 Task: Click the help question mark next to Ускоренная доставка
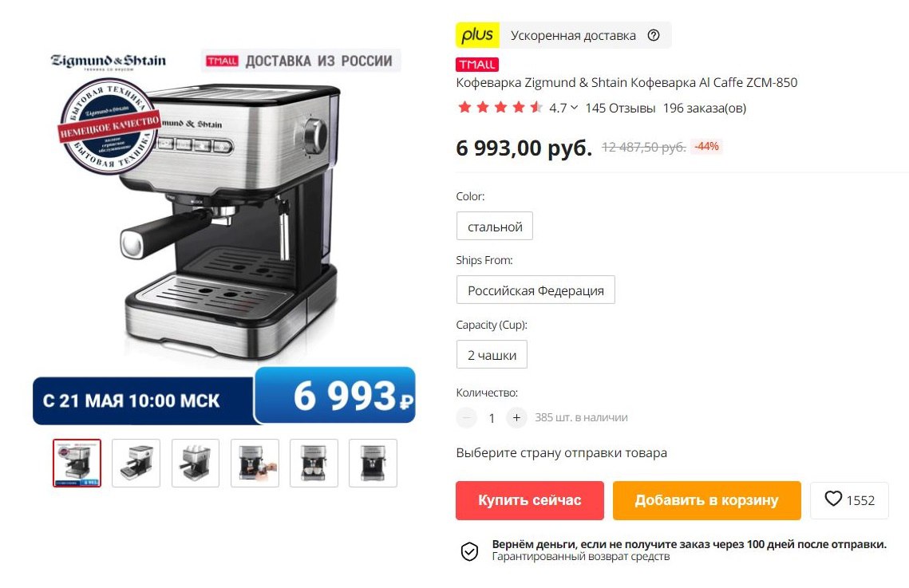tap(654, 35)
